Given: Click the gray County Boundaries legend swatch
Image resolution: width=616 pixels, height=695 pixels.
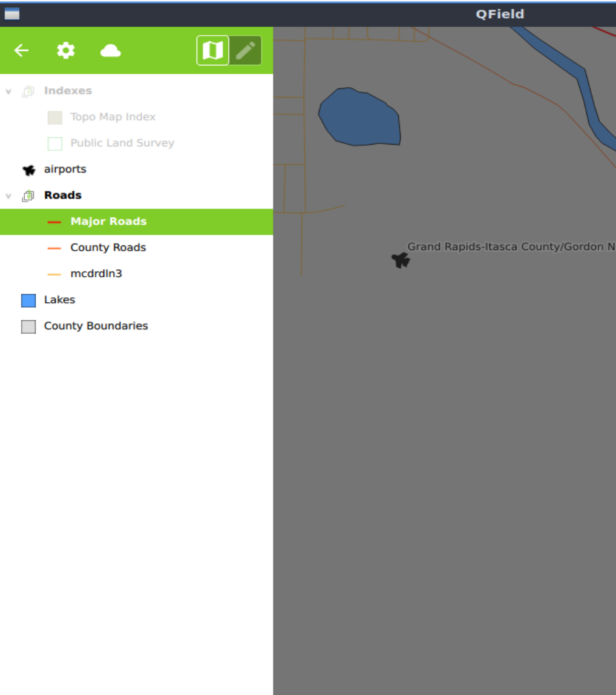Looking at the screenshot, I should [x=28, y=327].
